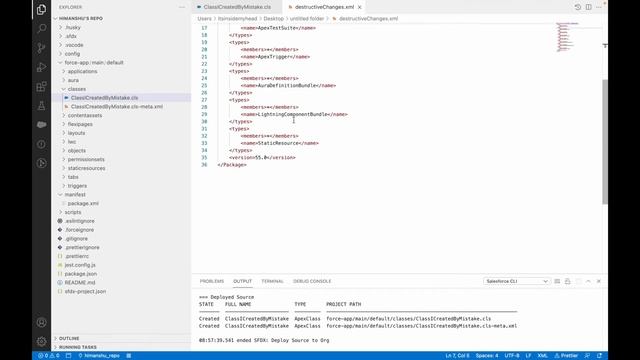The image size is (640, 360).
Task: Expand the RUNNING TASKS section
Action: tap(78, 347)
